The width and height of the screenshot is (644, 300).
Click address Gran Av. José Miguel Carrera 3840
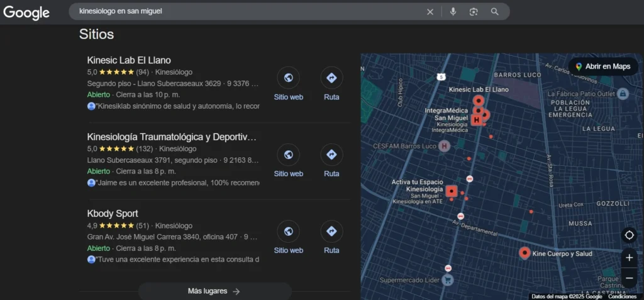[x=162, y=237]
